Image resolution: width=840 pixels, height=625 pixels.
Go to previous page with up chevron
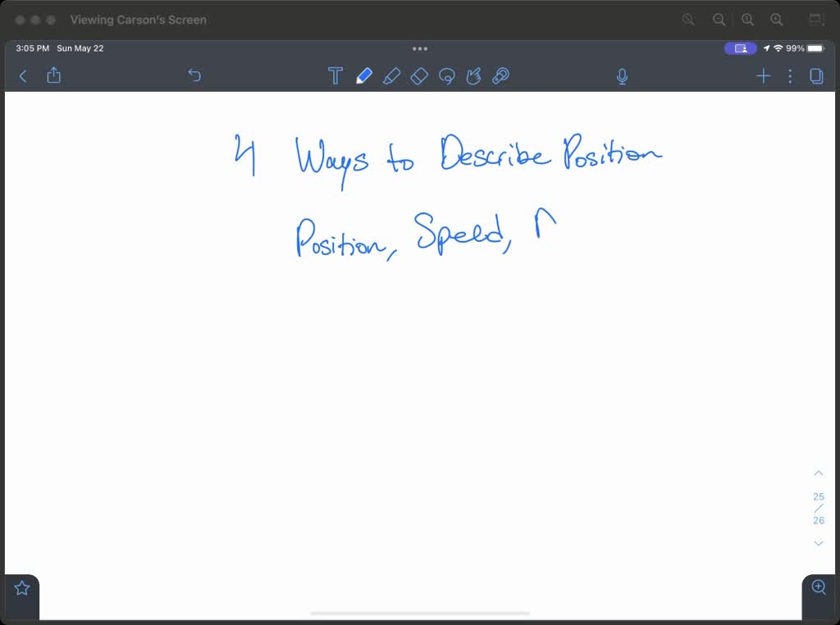(818, 472)
